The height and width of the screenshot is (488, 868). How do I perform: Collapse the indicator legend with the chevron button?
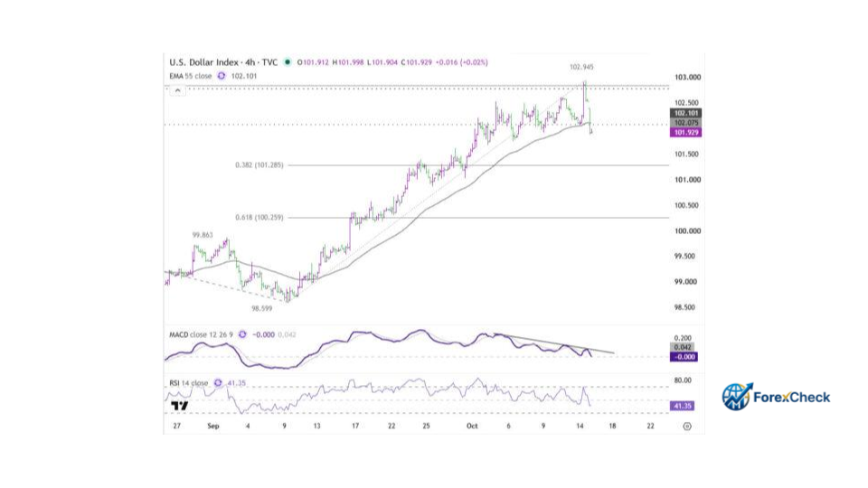click(x=178, y=90)
